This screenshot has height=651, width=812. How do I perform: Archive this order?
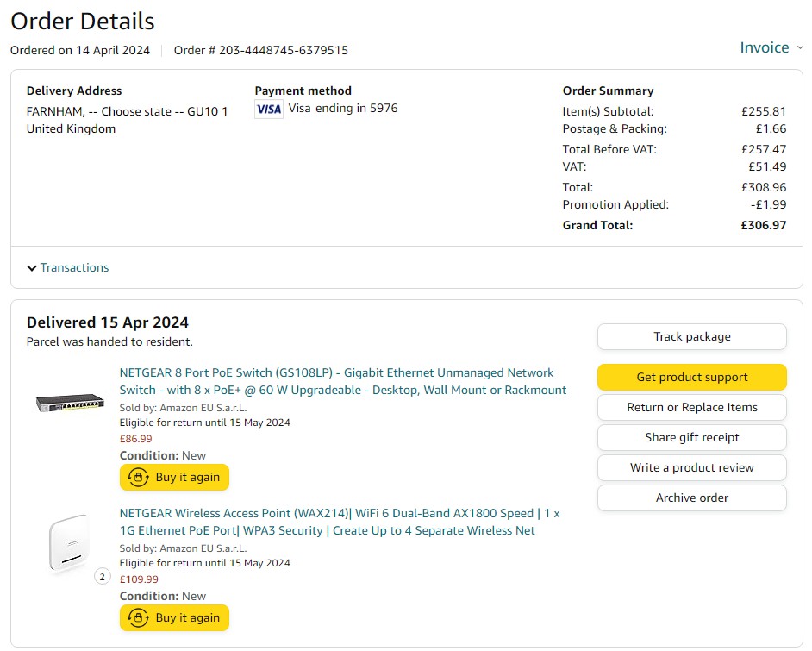click(x=692, y=498)
